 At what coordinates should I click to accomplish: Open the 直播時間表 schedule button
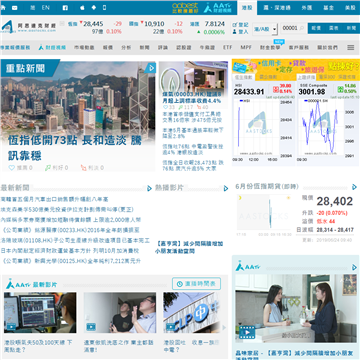tap(196, 284)
